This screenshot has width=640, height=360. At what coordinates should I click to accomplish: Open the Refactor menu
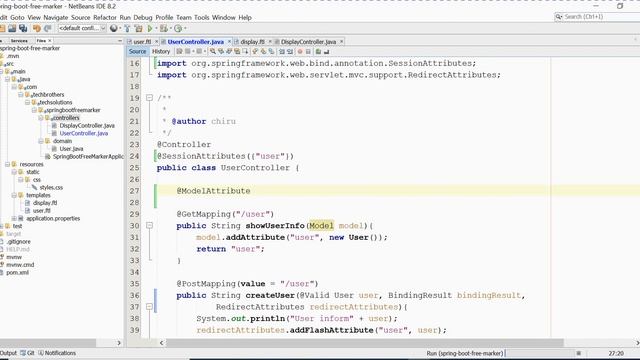pyautogui.click(x=105, y=18)
